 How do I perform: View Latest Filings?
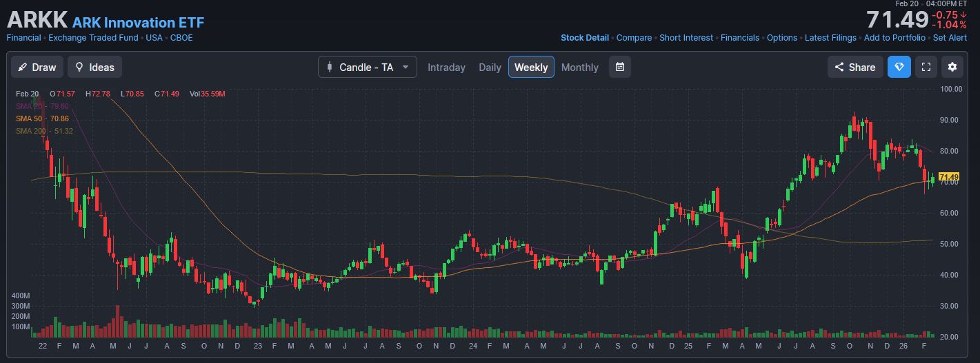(x=830, y=38)
